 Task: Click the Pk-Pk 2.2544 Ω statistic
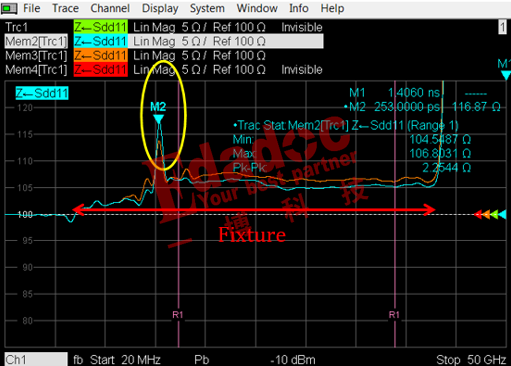click(352, 167)
